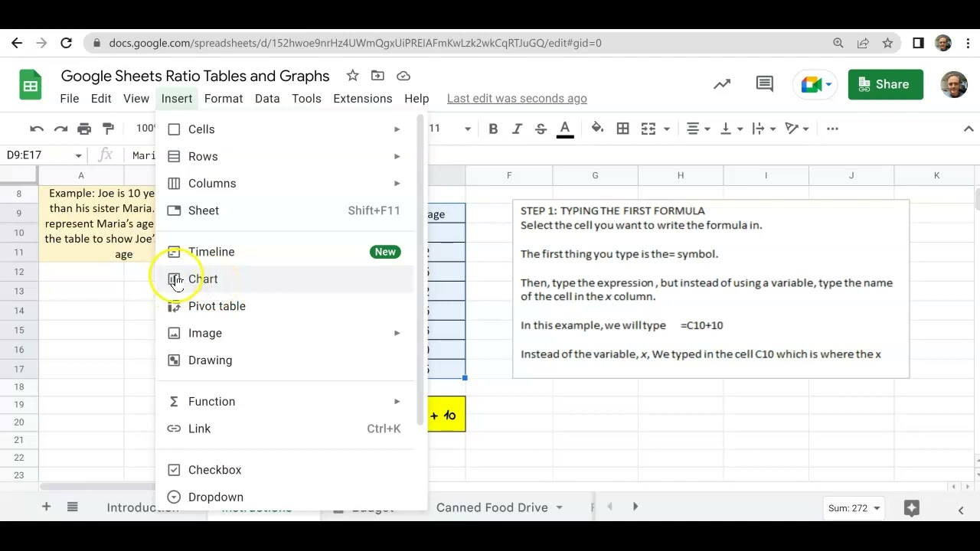Click the browser zoom magnifier icon

click(x=838, y=43)
